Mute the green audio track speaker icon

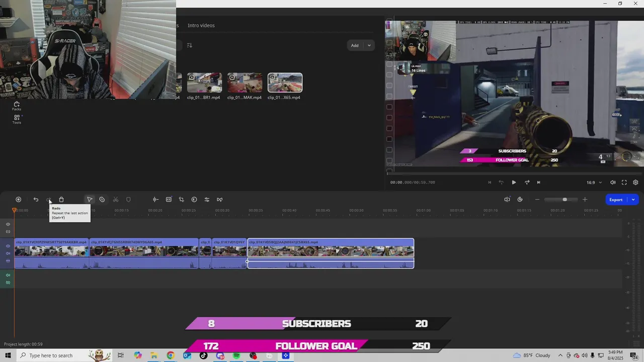(8, 275)
